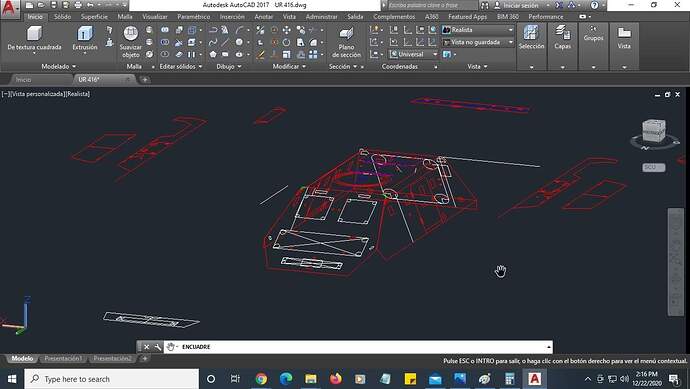This screenshot has width=690, height=389.
Task: Click the Type here to search box
Action: click(x=112, y=379)
